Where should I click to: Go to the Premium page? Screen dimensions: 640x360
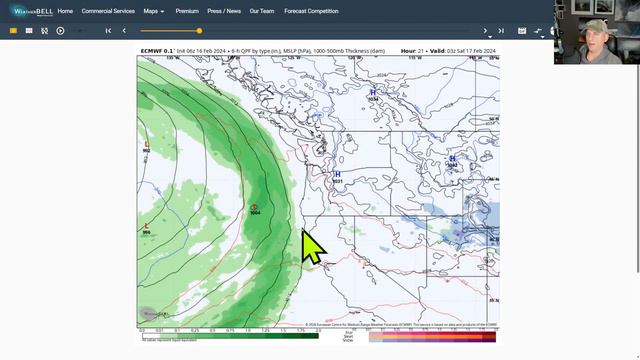tap(187, 11)
